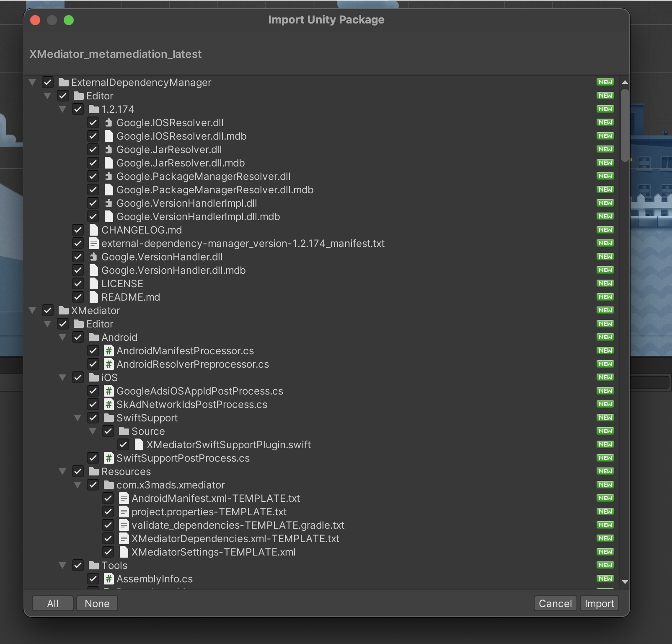Click the NEW badge beside CHANGELOG.md

click(605, 230)
